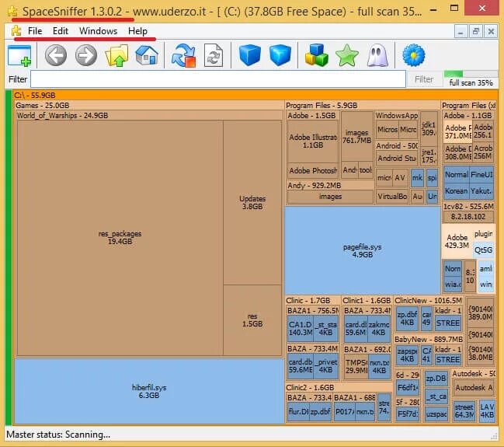
Task: Select the C:\ - 55.9GB root header
Action: pos(255,96)
